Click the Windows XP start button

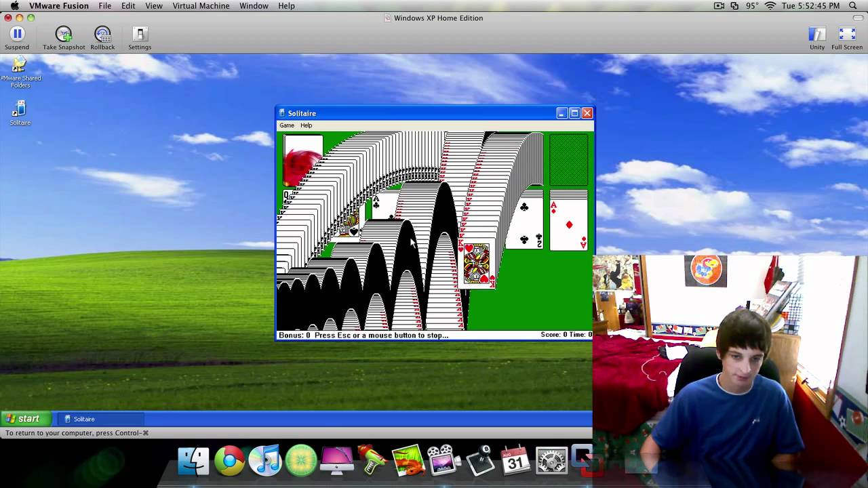click(25, 419)
